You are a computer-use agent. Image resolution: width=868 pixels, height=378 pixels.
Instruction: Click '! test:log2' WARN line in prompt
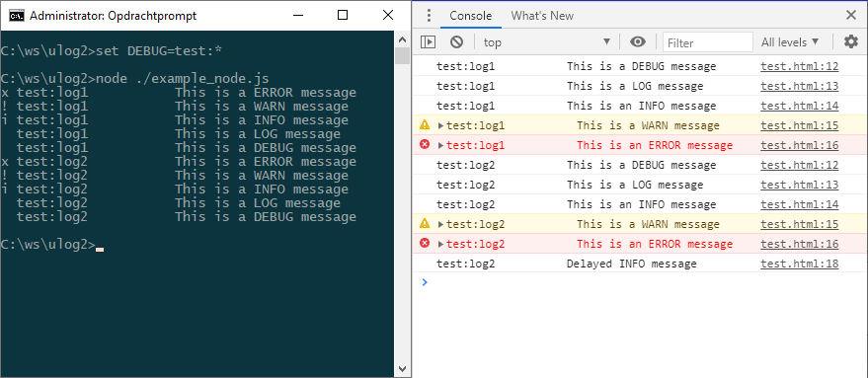pyautogui.click(x=175, y=176)
